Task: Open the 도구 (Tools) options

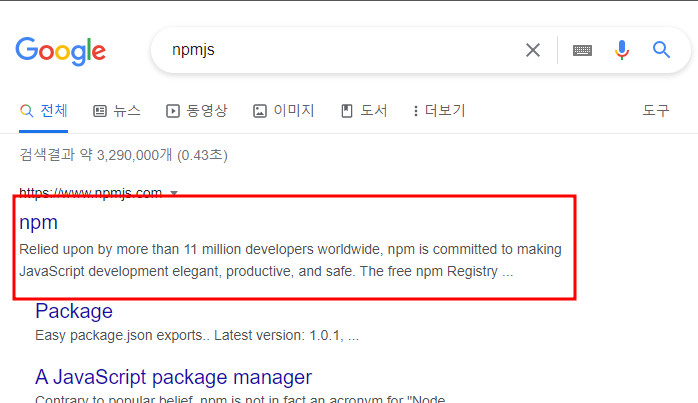Action: [x=655, y=110]
